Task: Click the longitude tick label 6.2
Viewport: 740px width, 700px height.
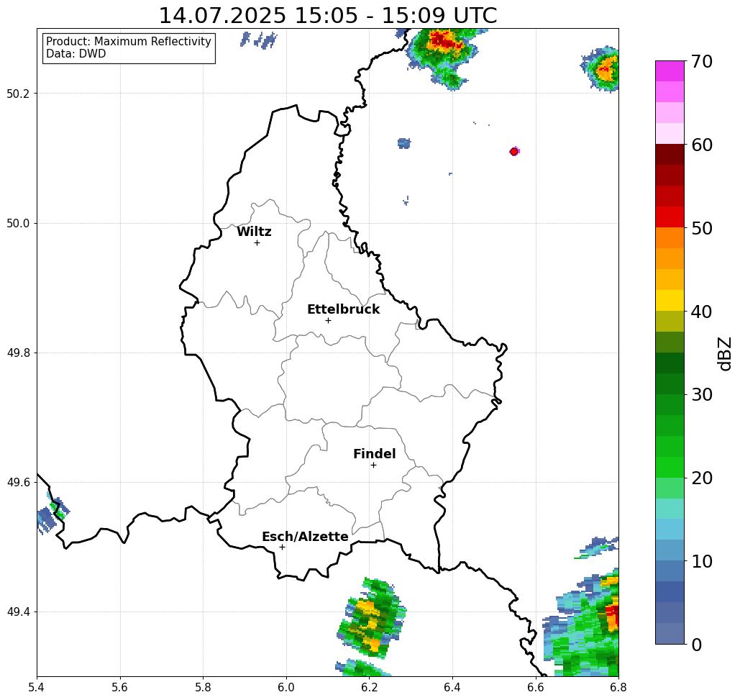Action: [370, 688]
